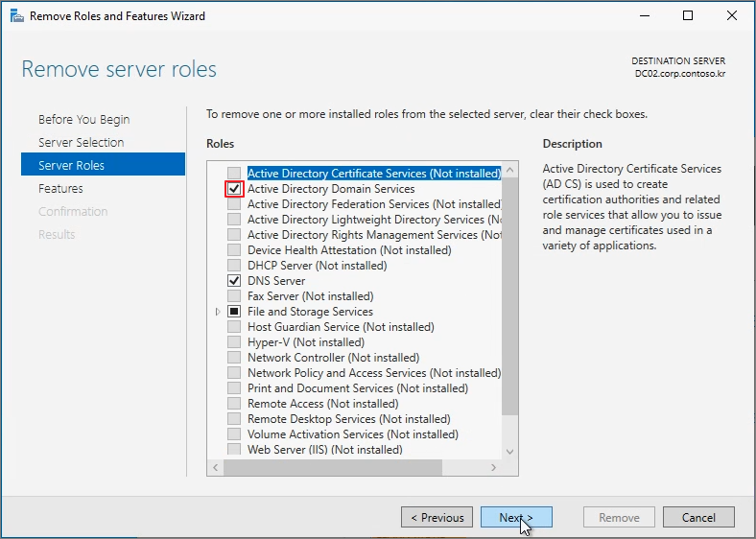Image resolution: width=756 pixels, height=539 pixels.
Task: Select Active Directory Rights Management Services row
Action: point(374,235)
